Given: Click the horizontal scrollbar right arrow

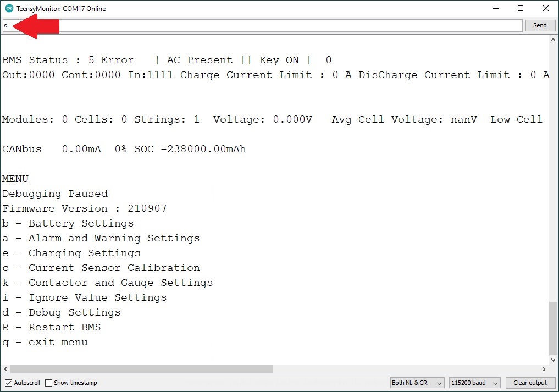Looking at the screenshot, I should pyautogui.click(x=544, y=369).
